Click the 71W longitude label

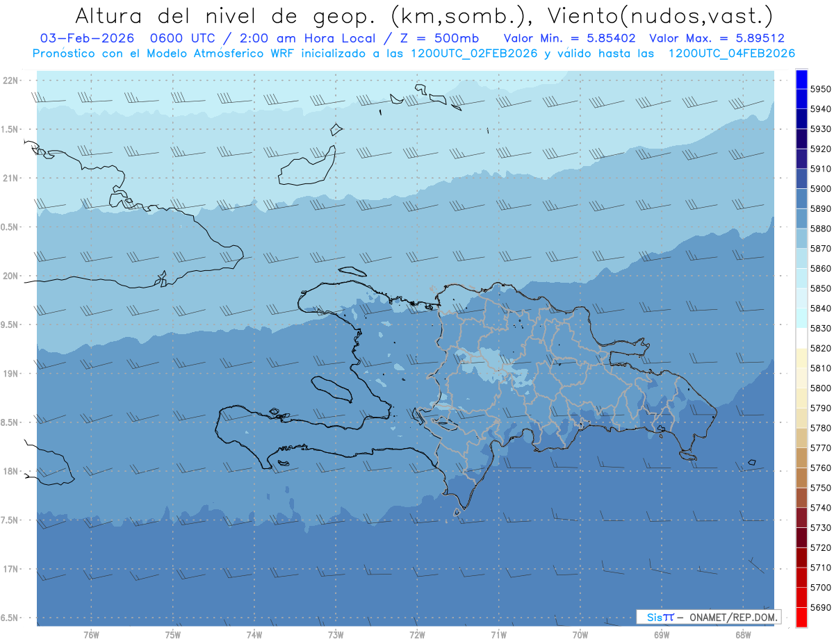[x=498, y=635]
